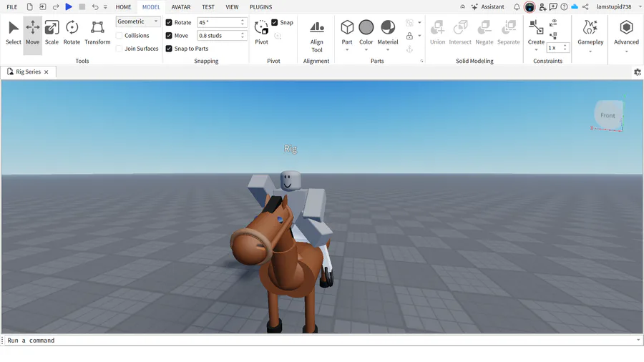Click the share icon
Screen dimensions: 644x362
click(585, 7)
